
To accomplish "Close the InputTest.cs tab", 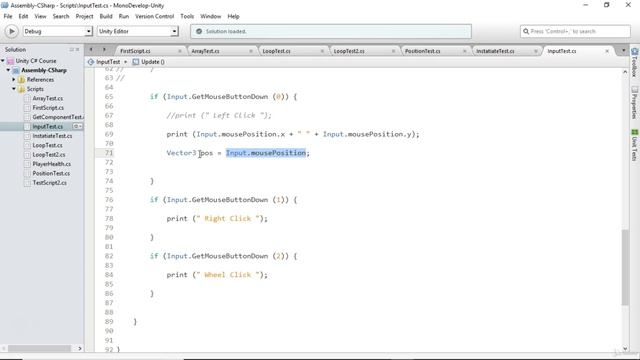I will [607, 51].
